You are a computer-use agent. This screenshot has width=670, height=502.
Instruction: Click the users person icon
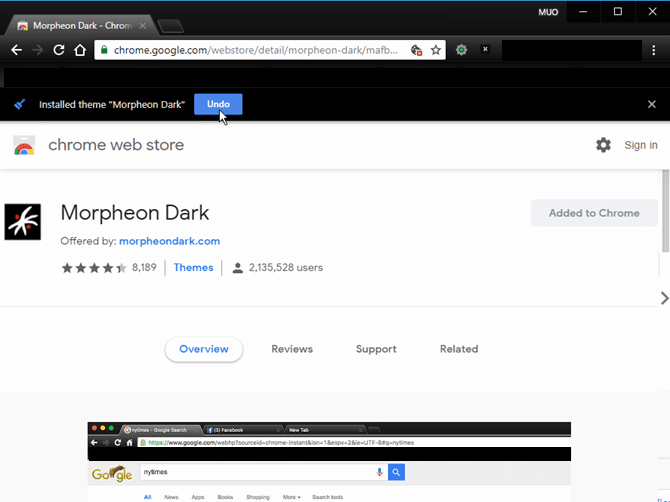tap(238, 268)
